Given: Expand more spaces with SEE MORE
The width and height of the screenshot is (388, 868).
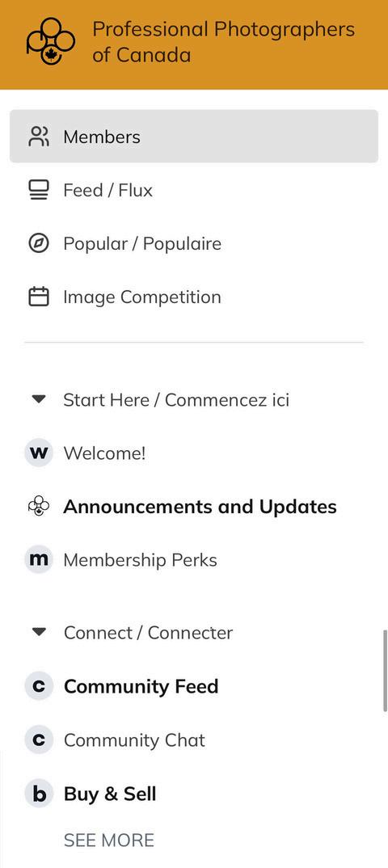Looking at the screenshot, I should (109, 841).
